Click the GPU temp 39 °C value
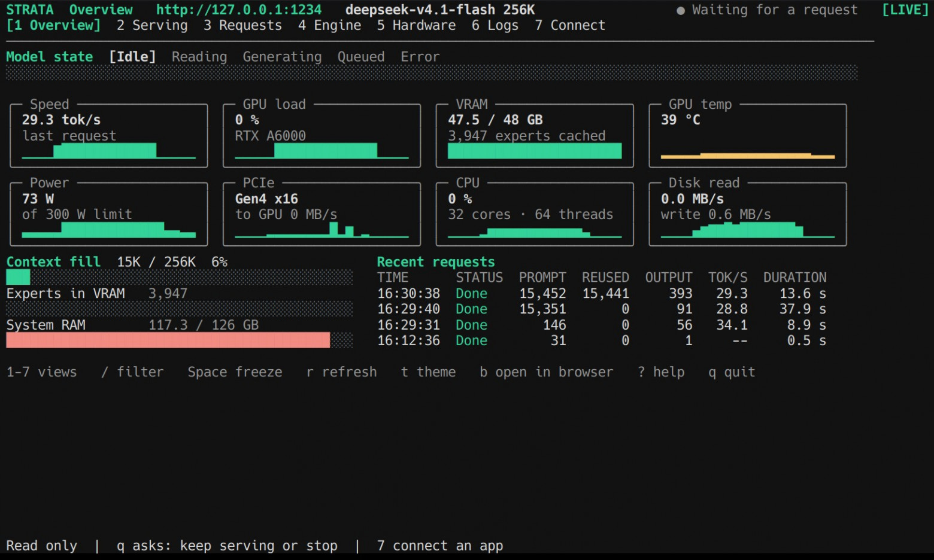 [681, 120]
